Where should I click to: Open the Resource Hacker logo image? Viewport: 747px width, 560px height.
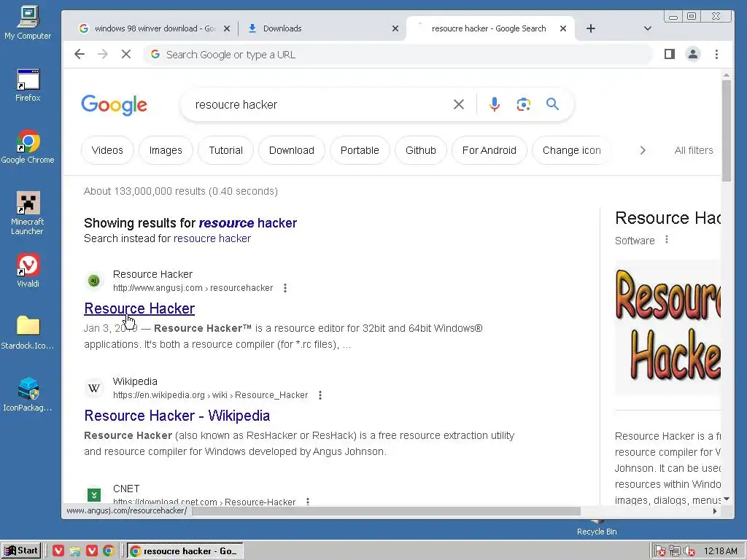point(668,327)
